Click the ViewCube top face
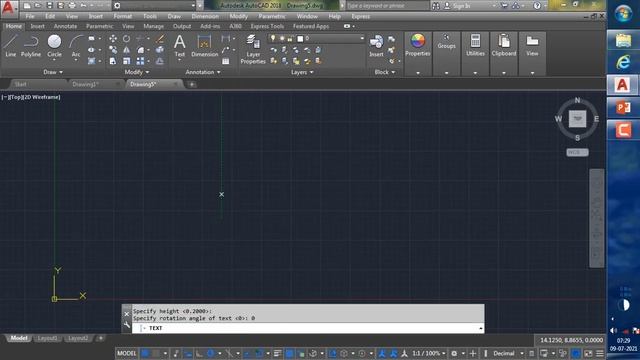This screenshot has height=360, width=640. tap(577, 119)
